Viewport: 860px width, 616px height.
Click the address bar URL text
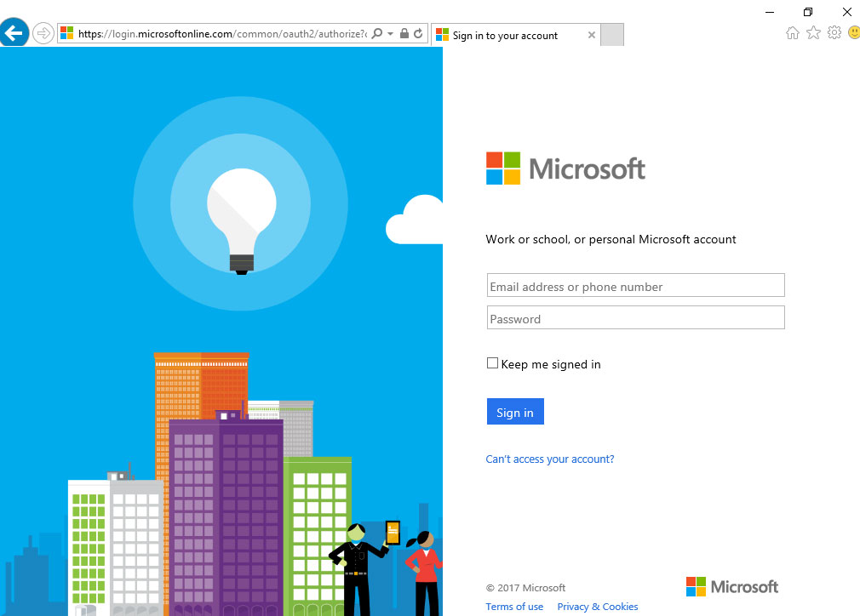[x=222, y=34]
